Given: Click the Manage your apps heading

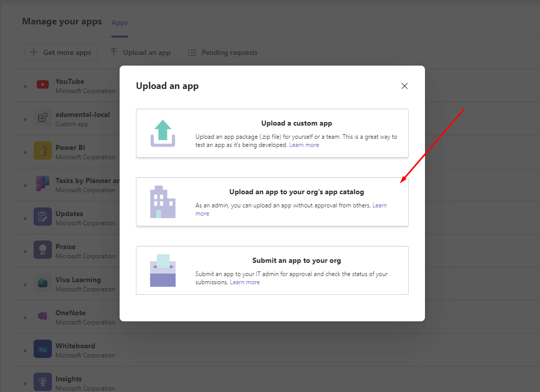Looking at the screenshot, I should [62, 21].
